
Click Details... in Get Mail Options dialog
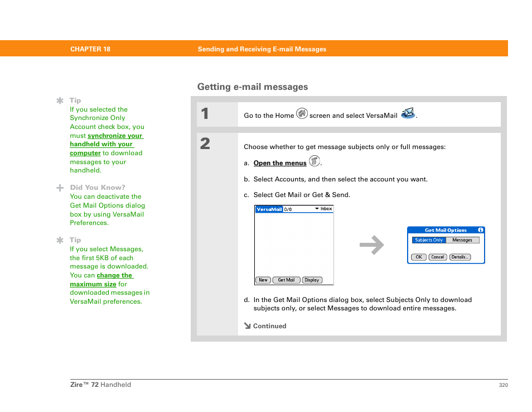460,257
